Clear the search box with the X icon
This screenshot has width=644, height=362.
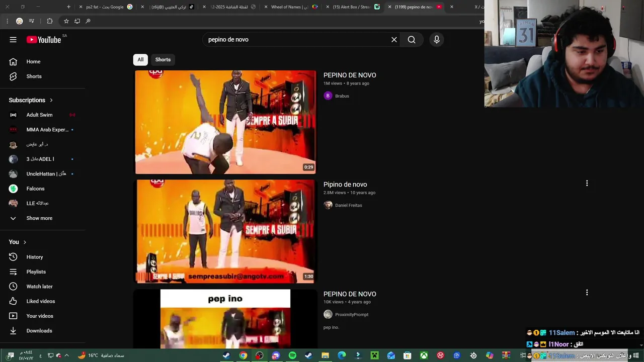click(x=394, y=40)
